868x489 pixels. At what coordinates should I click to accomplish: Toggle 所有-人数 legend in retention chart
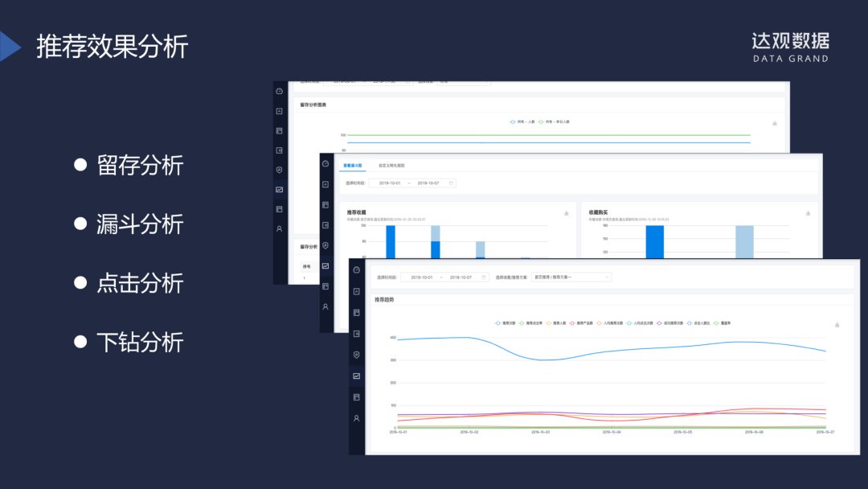point(522,121)
